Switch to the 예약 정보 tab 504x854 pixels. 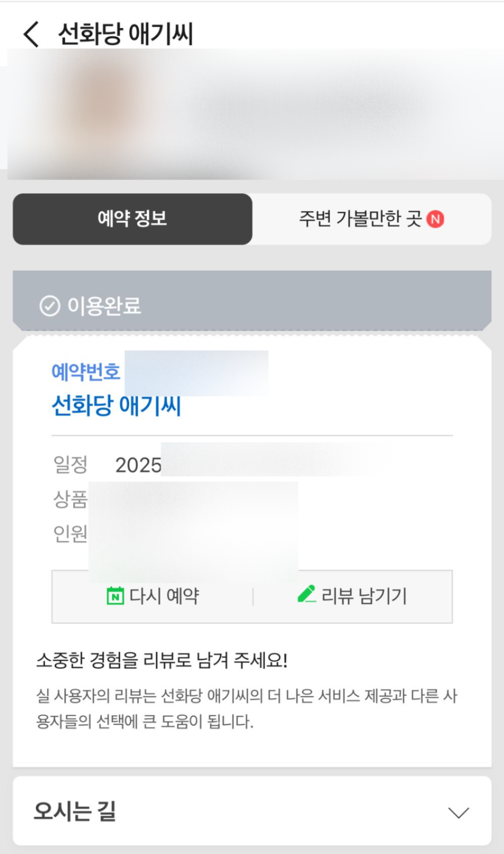pos(133,219)
